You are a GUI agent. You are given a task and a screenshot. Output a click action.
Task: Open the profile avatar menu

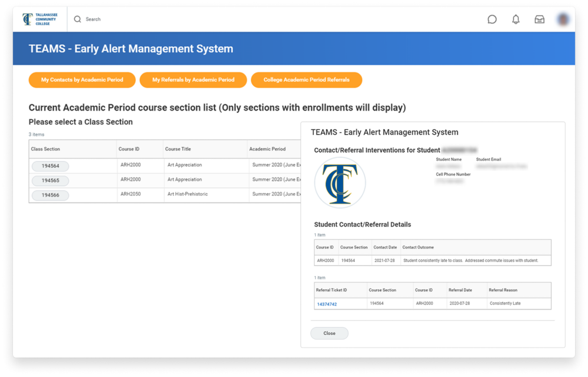[563, 19]
